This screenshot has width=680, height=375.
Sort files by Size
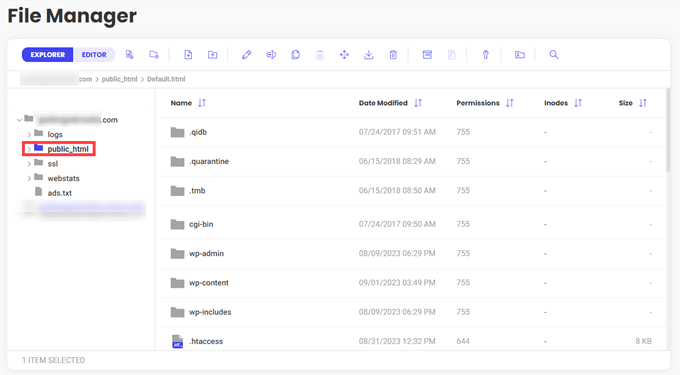643,103
